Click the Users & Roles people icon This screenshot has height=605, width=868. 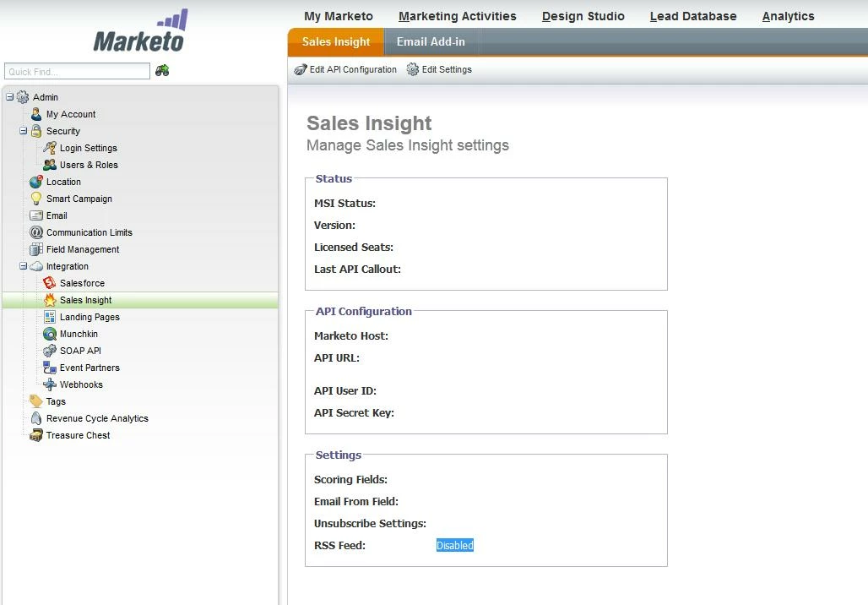click(x=50, y=165)
